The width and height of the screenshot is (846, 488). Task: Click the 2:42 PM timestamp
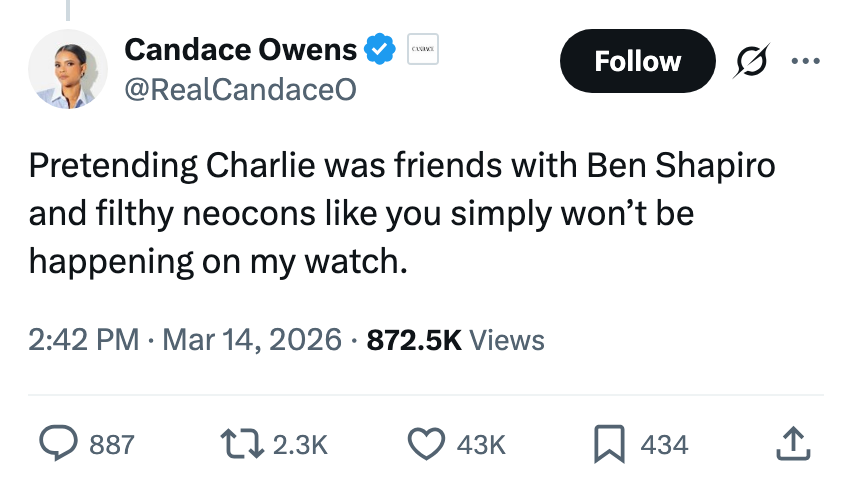click(84, 340)
